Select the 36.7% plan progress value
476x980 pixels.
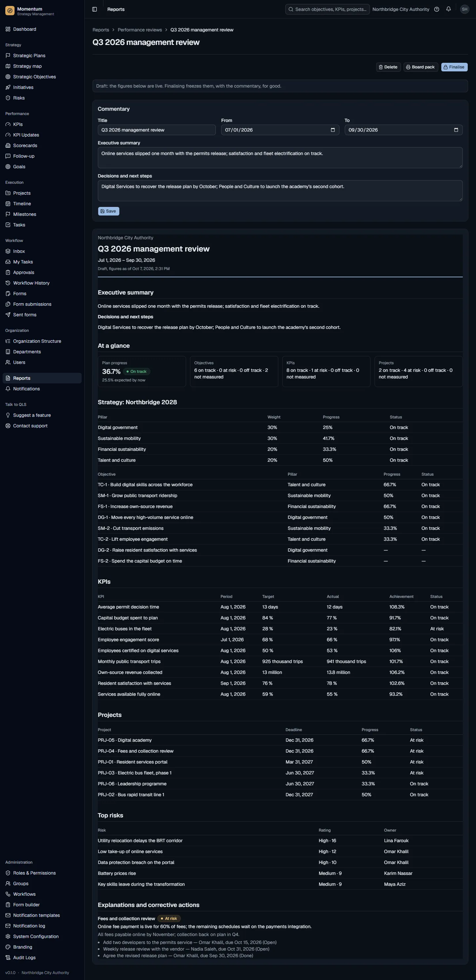(111, 372)
